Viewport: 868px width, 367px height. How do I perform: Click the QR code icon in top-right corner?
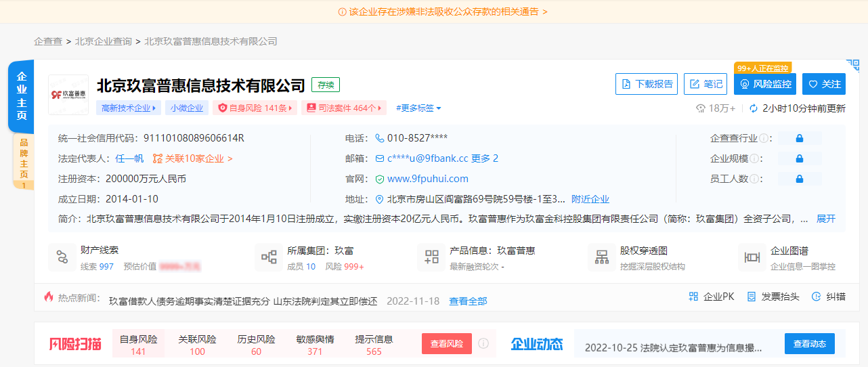pos(853,65)
